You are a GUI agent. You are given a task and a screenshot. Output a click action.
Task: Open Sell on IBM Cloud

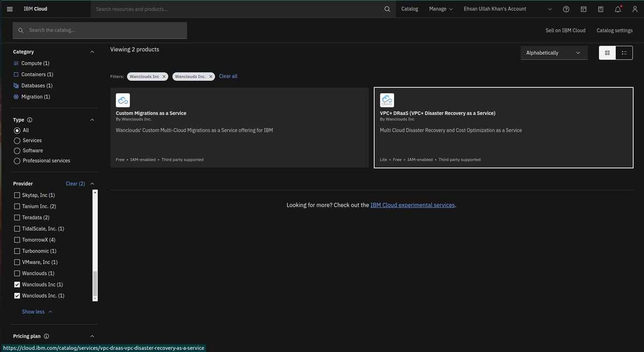(x=565, y=31)
